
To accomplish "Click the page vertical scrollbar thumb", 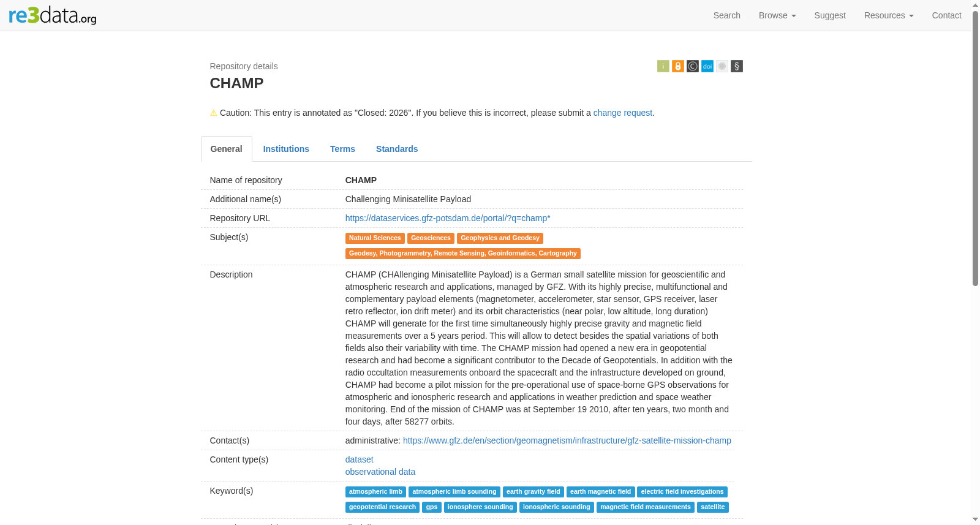I will point(975,147).
